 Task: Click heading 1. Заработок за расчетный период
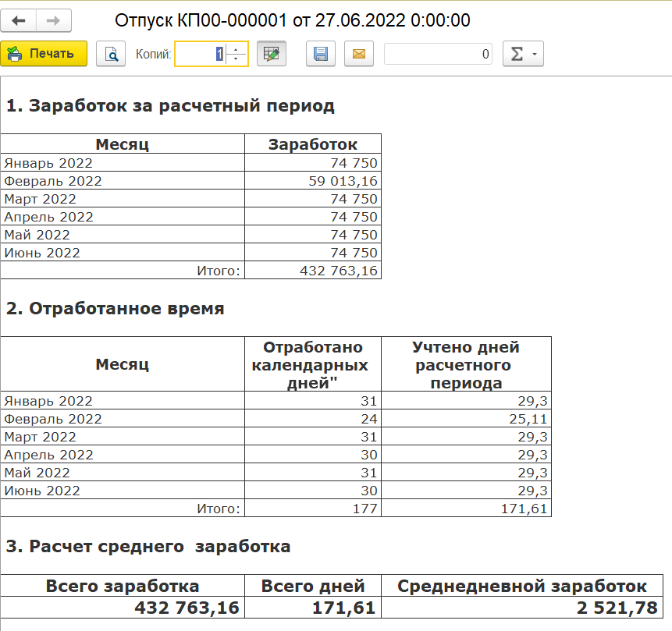(x=170, y=105)
